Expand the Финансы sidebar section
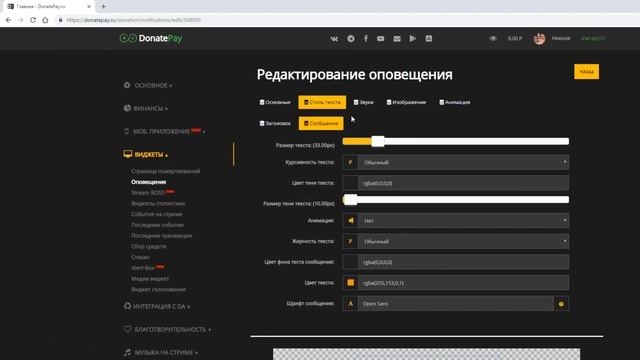Screen dimensions: 640x360 tap(146, 108)
